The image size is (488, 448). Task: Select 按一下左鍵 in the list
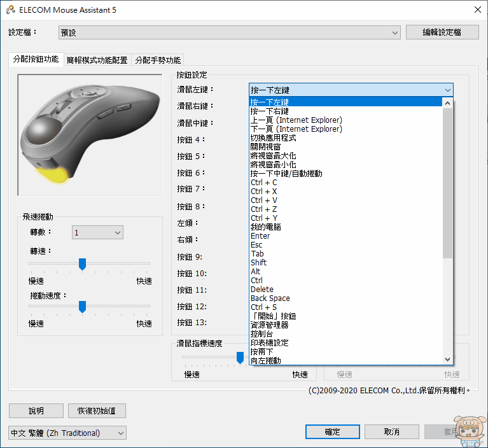[345, 102]
